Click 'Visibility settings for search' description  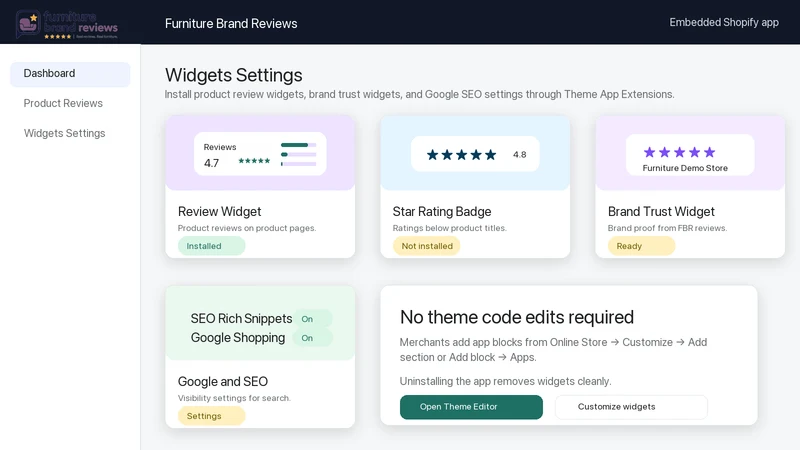[x=234, y=398]
